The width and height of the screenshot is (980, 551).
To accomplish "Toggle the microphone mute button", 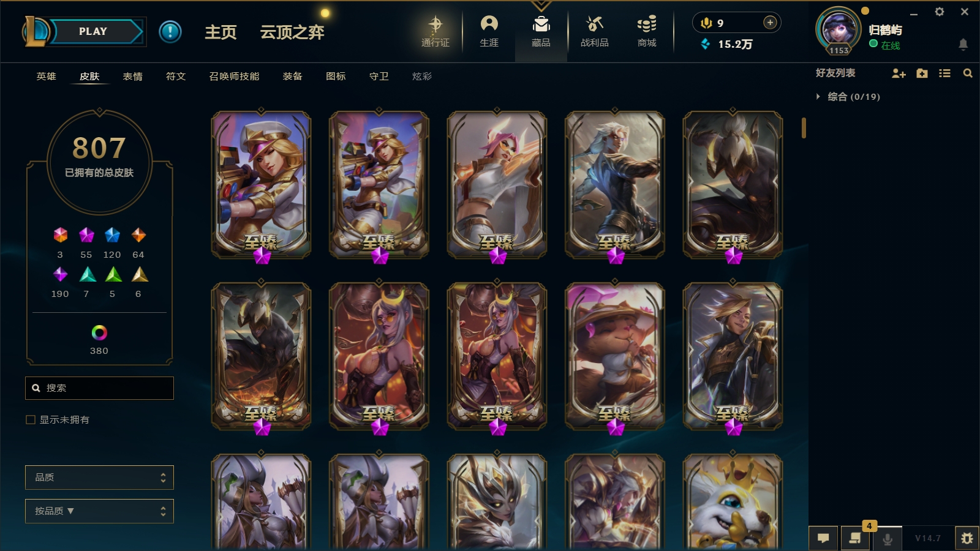I will coord(887,538).
